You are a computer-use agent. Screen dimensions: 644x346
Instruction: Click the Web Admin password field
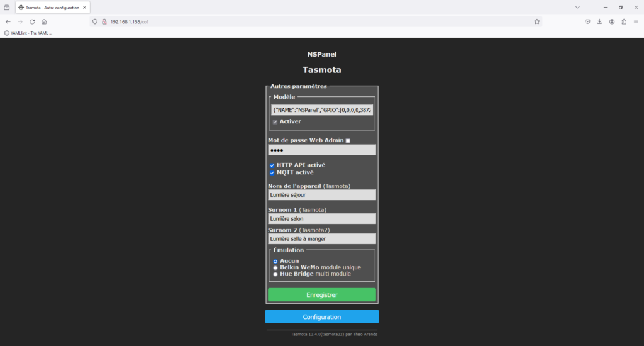(x=322, y=150)
